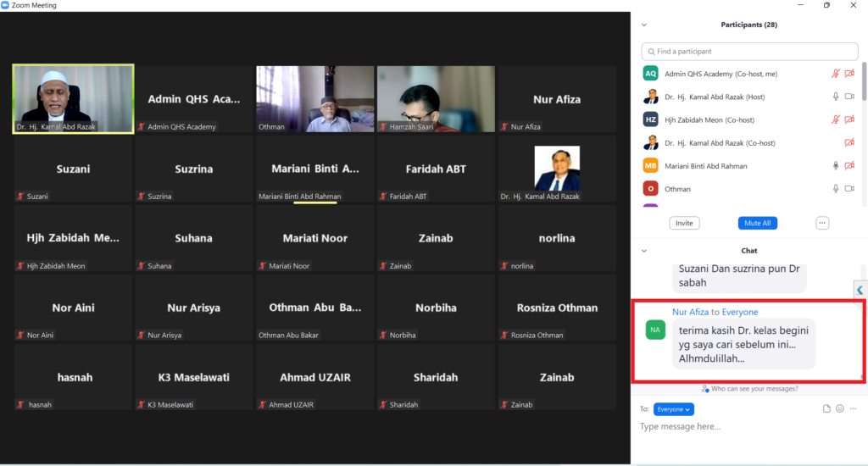Toggle video of Dr. Hj. Kamal Abd Razak (Host)
Screen dimensions: 868x466
[849, 97]
